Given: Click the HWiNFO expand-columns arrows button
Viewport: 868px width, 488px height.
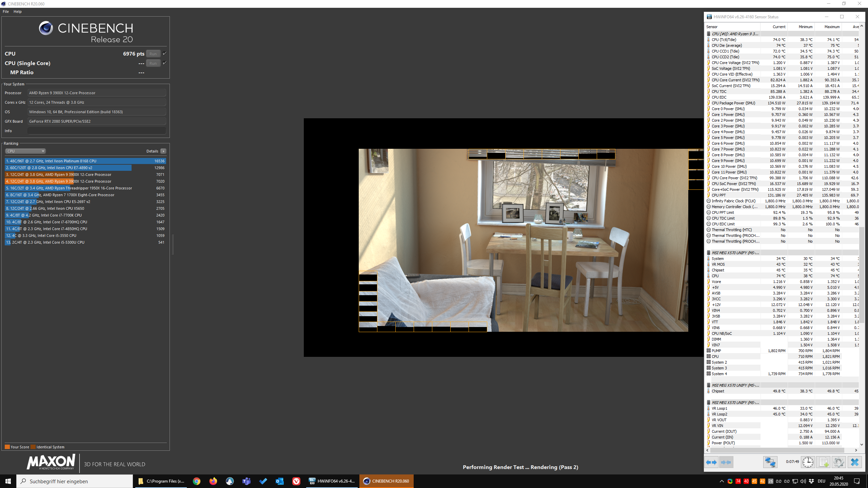Looking at the screenshot, I should point(711,462).
